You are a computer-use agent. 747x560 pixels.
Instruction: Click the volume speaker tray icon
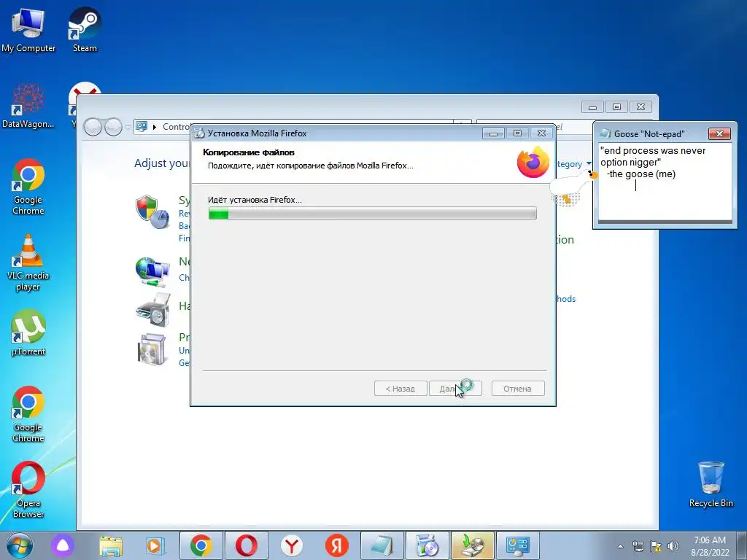673,546
